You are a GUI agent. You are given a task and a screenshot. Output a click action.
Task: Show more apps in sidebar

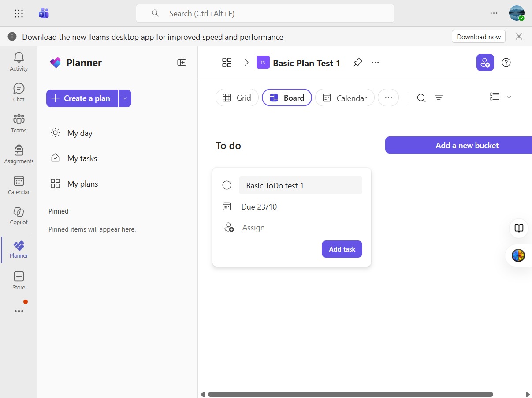pyautogui.click(x=19, y=311)
